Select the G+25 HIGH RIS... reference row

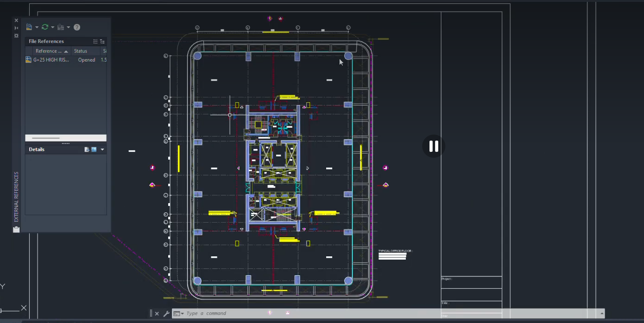point(66,60)
